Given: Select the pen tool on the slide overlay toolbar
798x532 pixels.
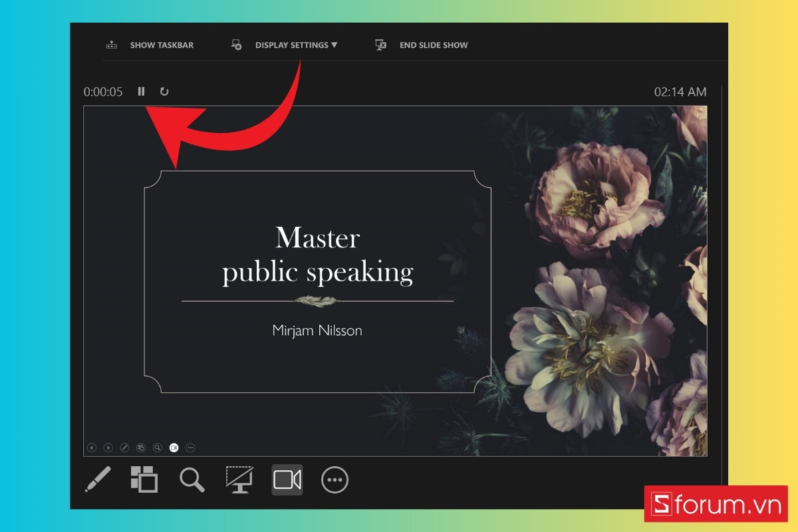Looking at the screenshot, I should (x=124, y=448).
